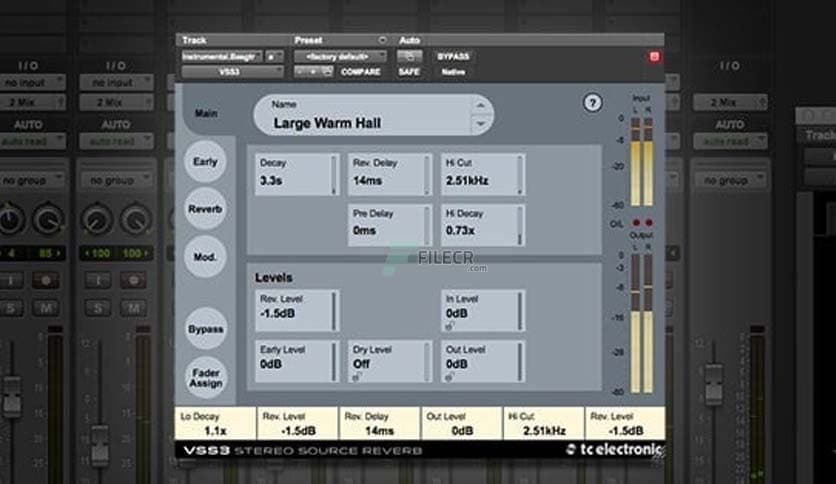Select the Pre Delay 0ms field
The image size is (836, 484).
(x=389, y=225)
